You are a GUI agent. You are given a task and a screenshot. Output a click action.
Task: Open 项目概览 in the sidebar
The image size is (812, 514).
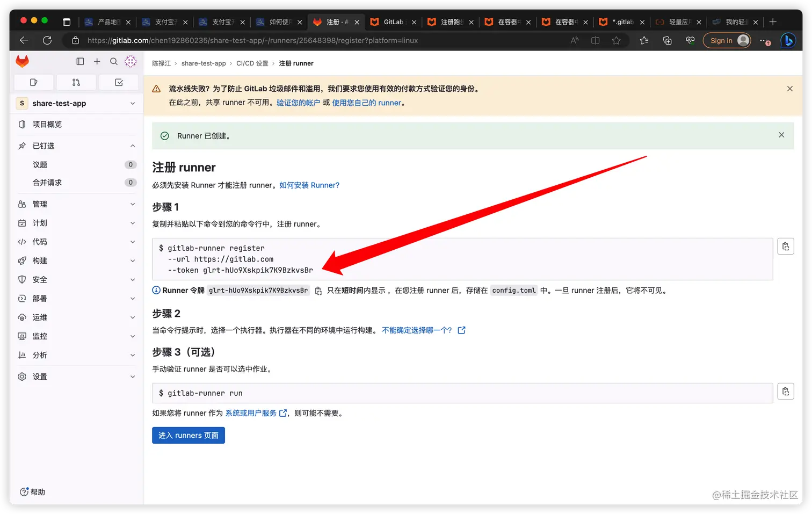pyautogui.click(x=76, y=124)
